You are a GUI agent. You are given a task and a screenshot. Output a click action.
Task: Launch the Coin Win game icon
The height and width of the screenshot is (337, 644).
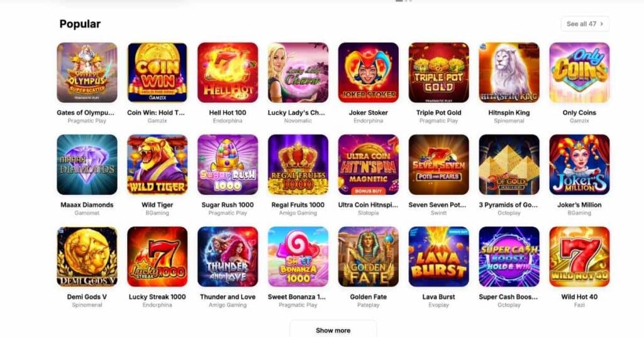point(157,73)
